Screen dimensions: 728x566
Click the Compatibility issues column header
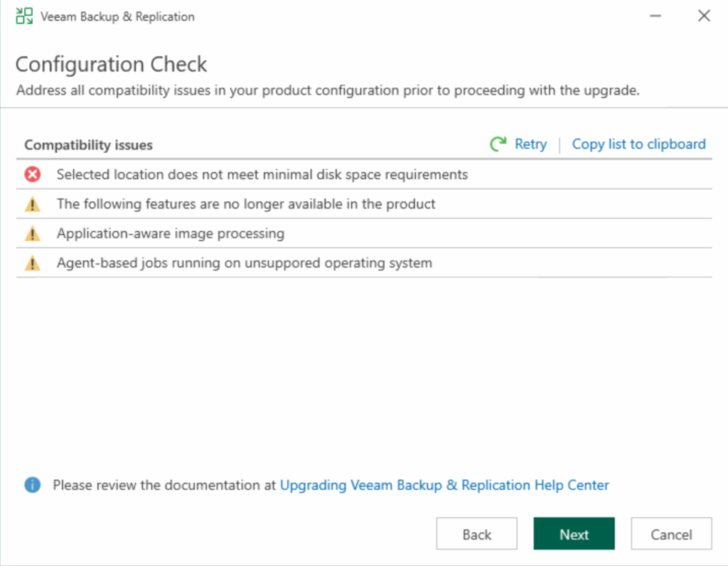tap(89, 145)
